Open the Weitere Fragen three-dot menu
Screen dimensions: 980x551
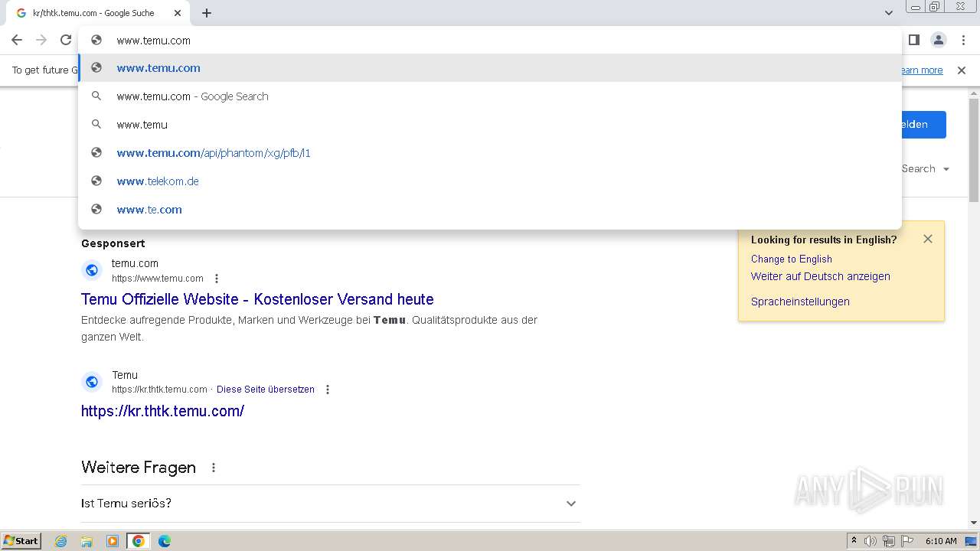click(x=214, y=468)
